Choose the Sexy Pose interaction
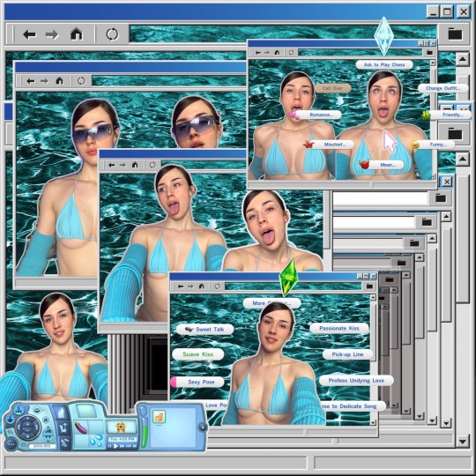 point(197,382)
